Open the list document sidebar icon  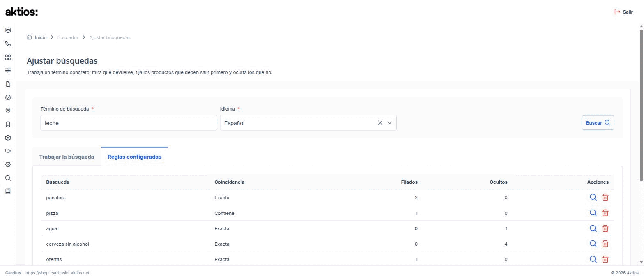tap(8, 191)
